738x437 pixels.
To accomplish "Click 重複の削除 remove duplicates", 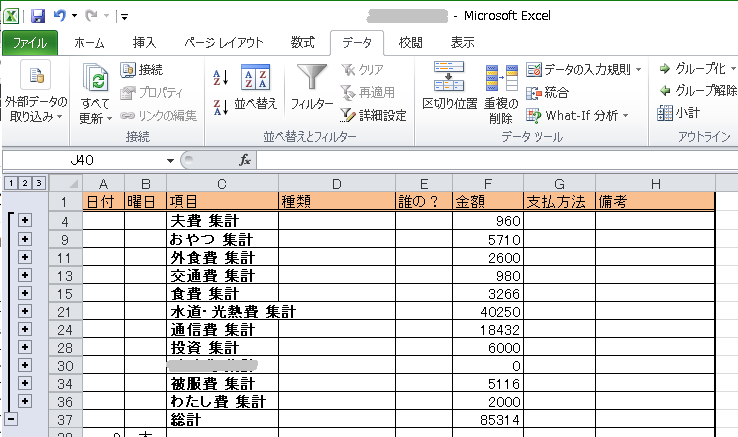I will tap(501, 94).
